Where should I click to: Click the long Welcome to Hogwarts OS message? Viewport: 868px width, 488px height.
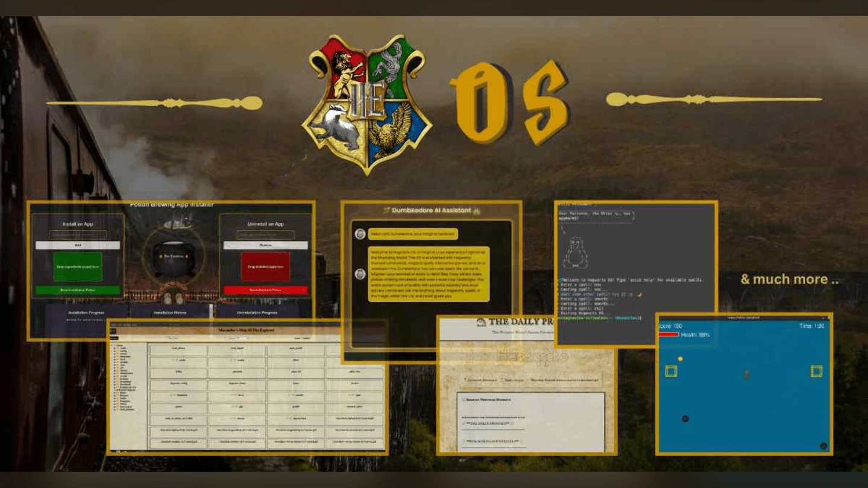(x=429, y=274)
